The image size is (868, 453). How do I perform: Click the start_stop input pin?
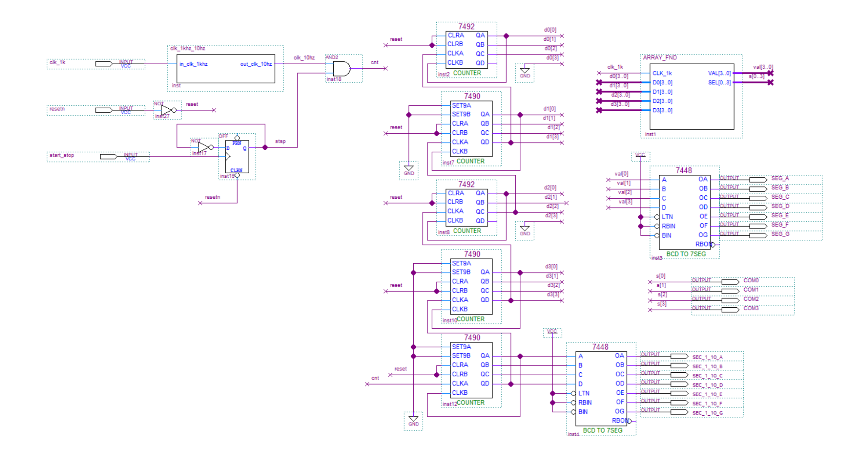click(109, 156)
